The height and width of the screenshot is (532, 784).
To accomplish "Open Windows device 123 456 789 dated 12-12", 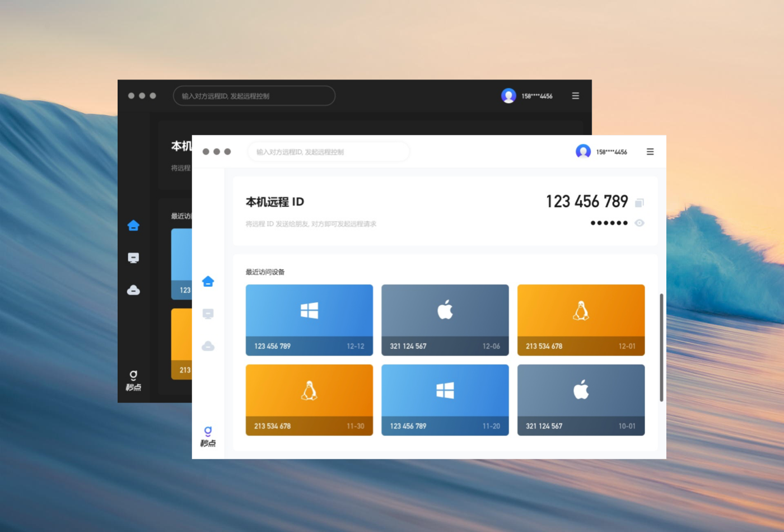I will [309, 320].
